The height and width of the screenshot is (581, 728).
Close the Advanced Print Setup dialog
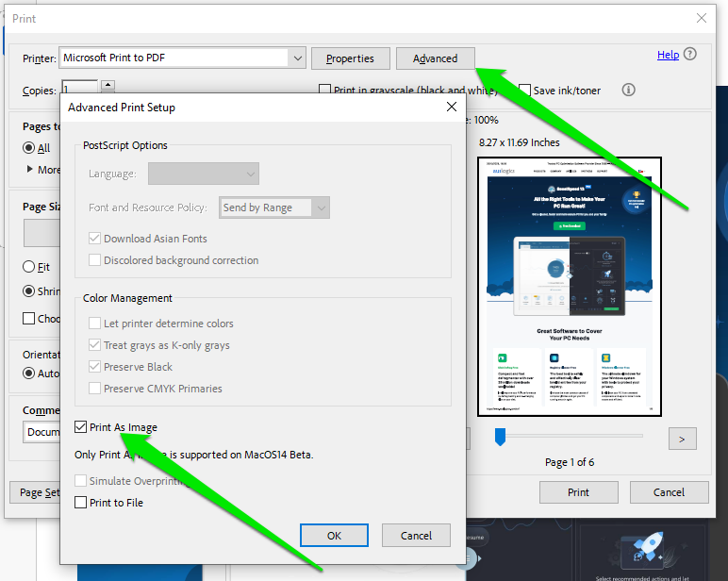click(x=452, y=108)
